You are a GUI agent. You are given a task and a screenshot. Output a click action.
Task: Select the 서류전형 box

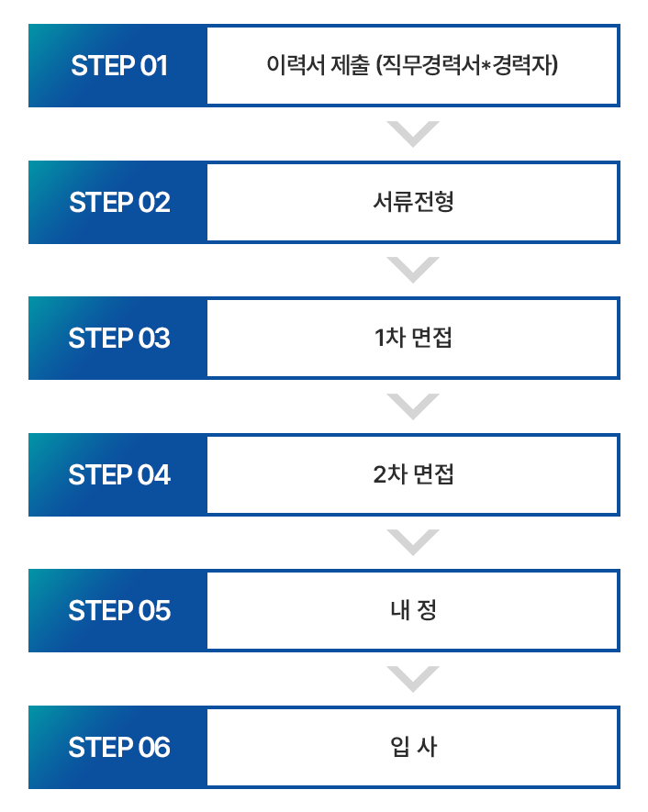click(413, 202)
